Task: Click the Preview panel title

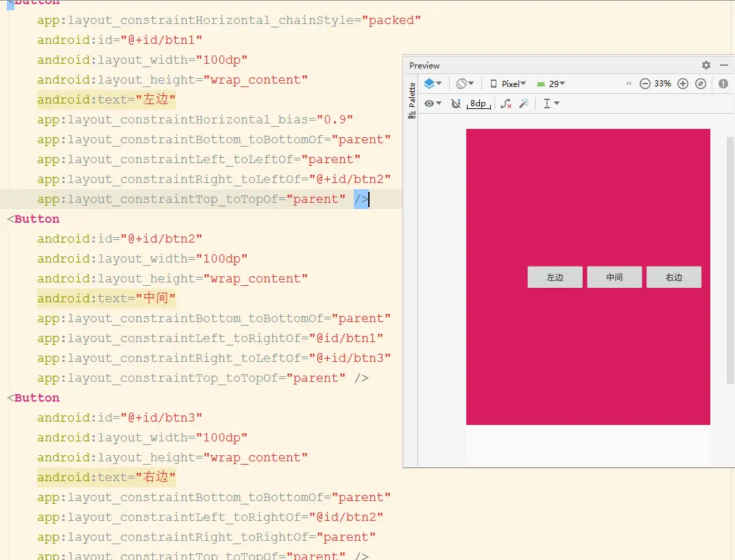Action: click(424, 66)
